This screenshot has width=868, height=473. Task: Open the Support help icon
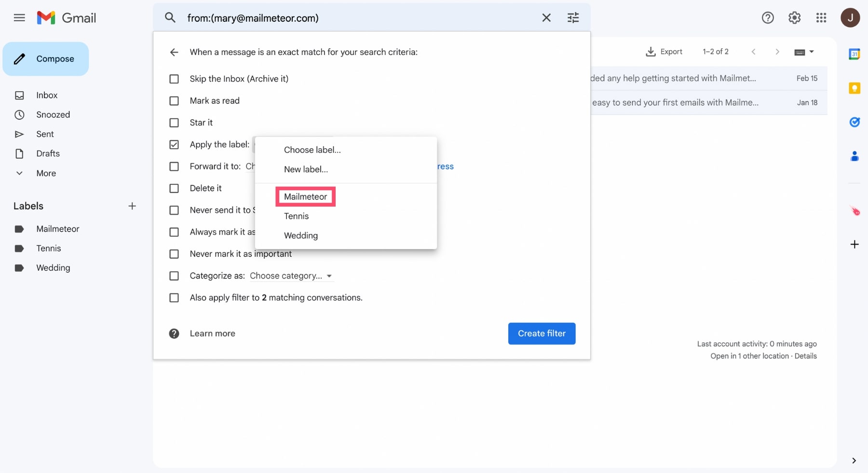click(x=768, y=18)
